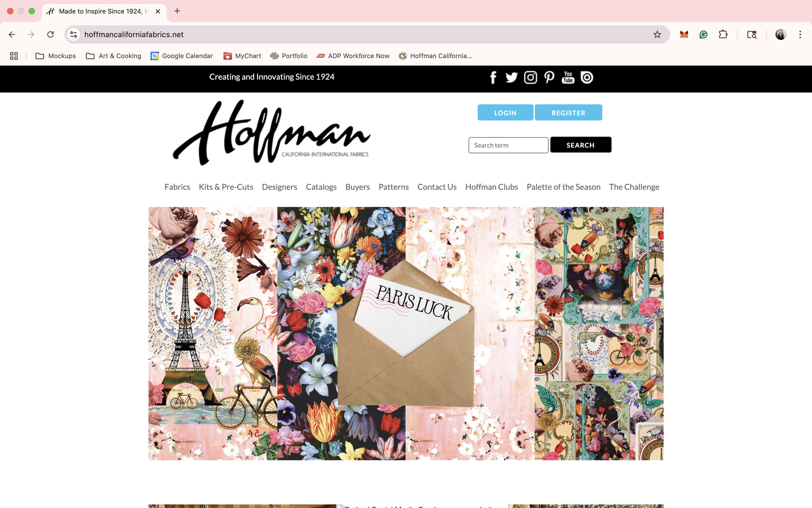Select Kits & Pre-Cuts menu item
The height and width of the screenshot is (508, 812).
tap(226, 187)
